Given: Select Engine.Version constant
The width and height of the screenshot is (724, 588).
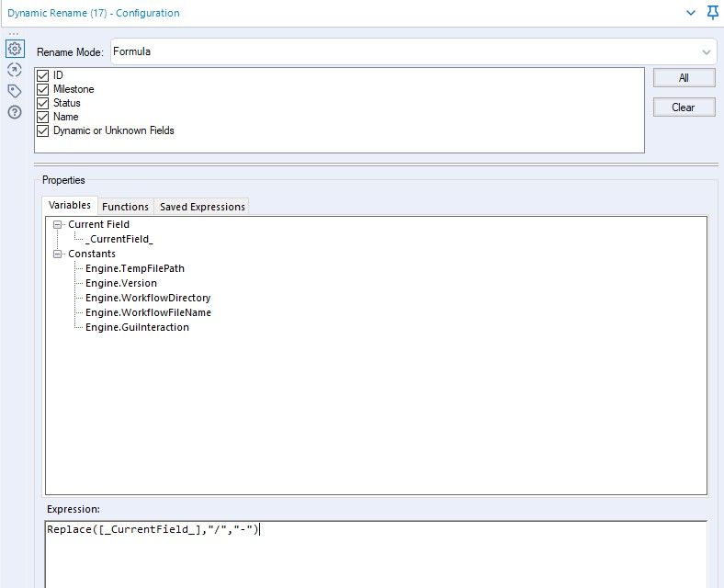Looking at the screenshot, I should tap(121, 283).
